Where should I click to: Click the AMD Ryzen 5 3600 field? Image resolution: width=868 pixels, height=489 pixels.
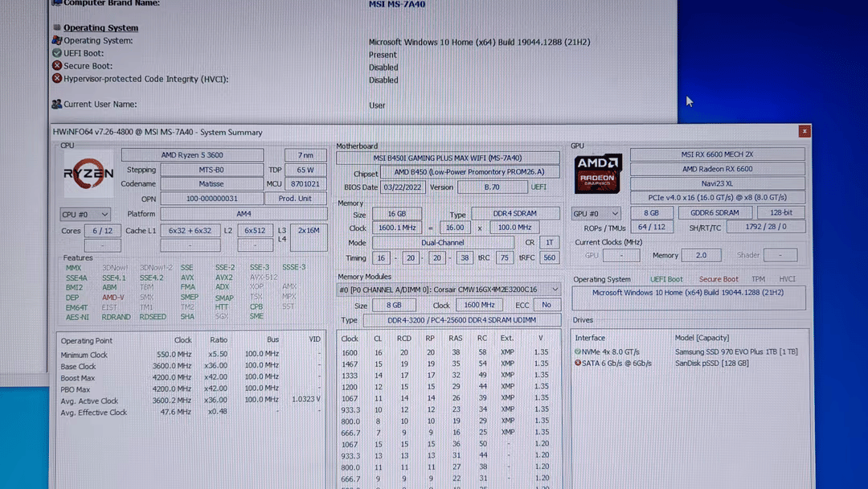click(x=192, y=155)
